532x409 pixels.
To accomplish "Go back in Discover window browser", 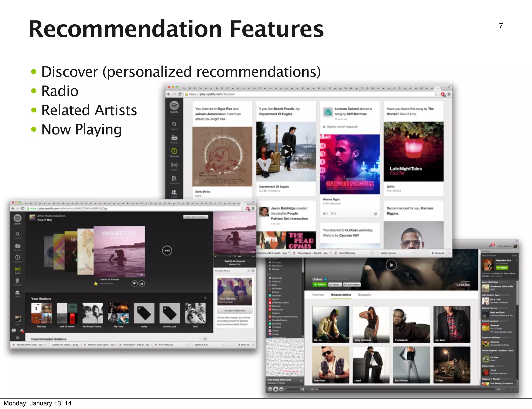I will [x=169, y=94].
